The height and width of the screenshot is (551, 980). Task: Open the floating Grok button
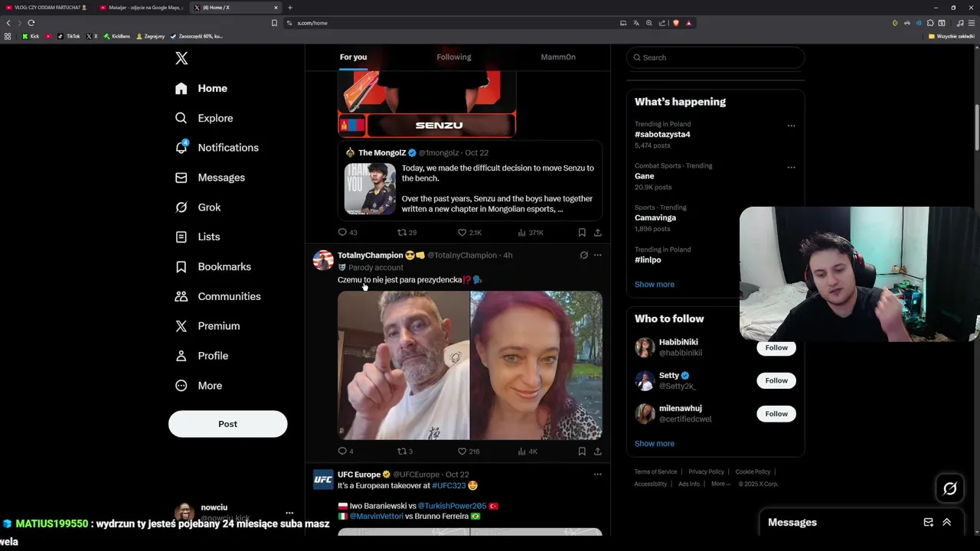tap(950, 488)
